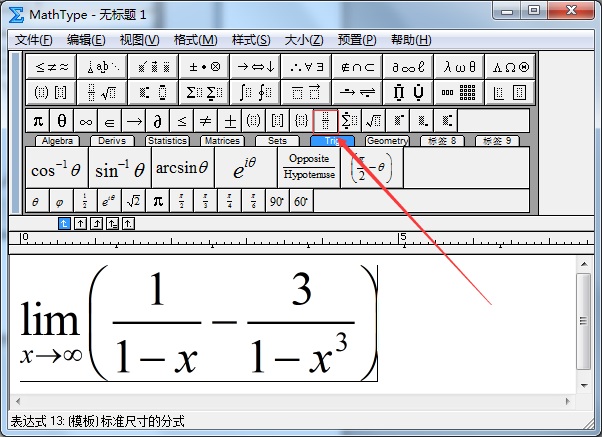Switch to the Matrices tab
This screenshot has width=602, height=437.
(x=222, y=141)
